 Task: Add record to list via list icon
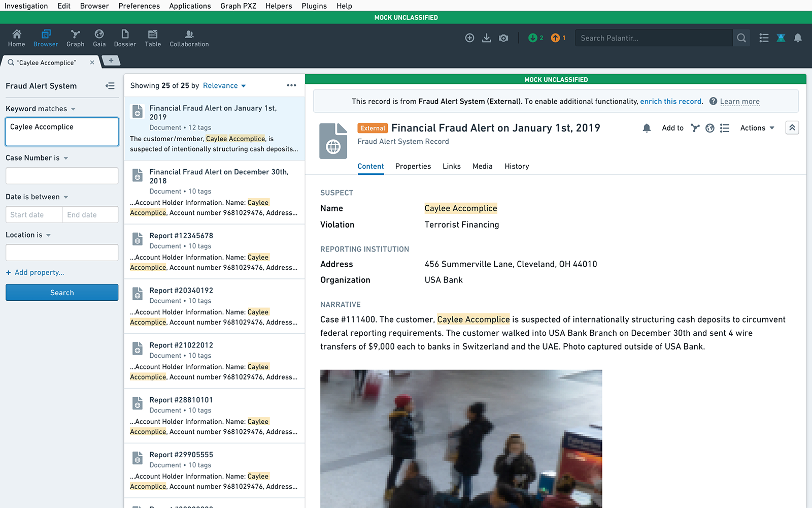tap(725, 128)
